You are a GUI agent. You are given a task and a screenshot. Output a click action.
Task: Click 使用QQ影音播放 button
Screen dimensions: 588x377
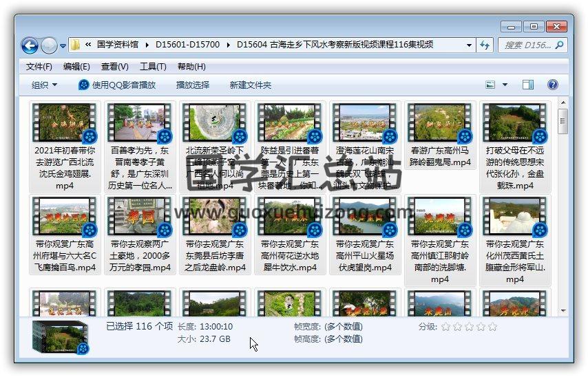coord(117,85)
